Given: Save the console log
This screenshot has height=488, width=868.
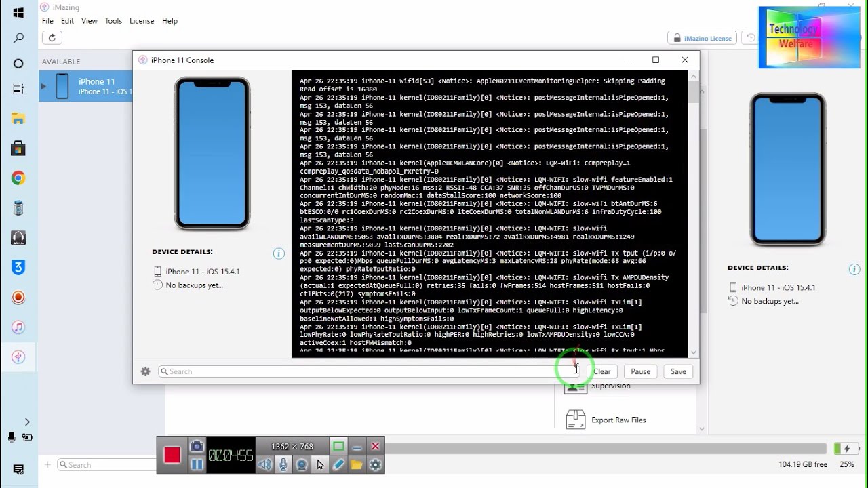Looking at the screenshot, I should (678, 371).
